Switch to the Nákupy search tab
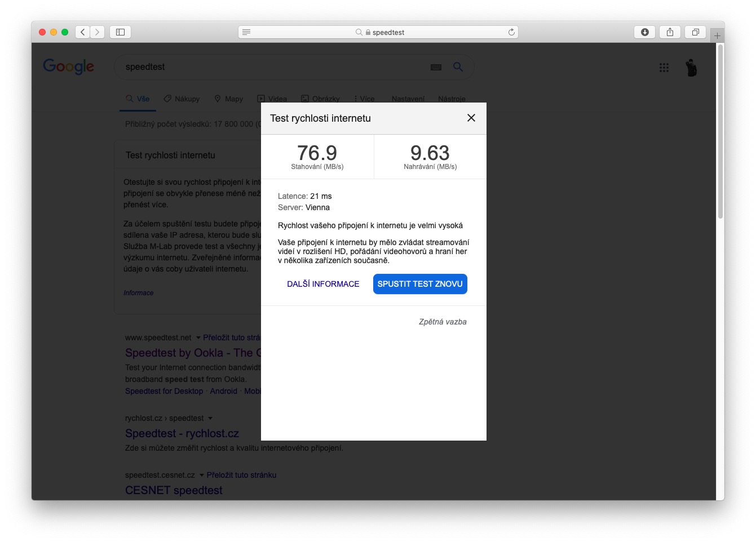Image resolution: width=756 pixels, height=542 pixels. (x=182, y=99)
